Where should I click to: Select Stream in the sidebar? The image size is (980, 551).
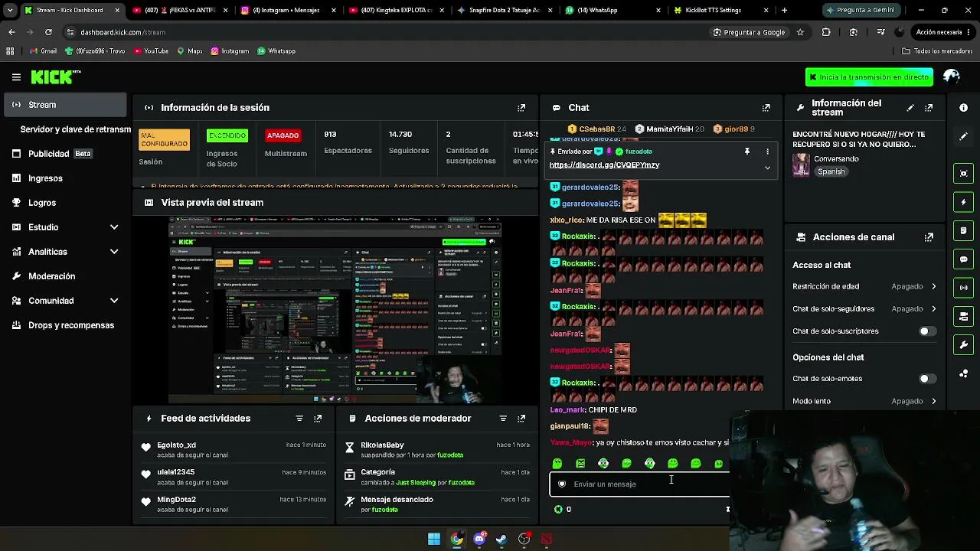tap(66, 105)
